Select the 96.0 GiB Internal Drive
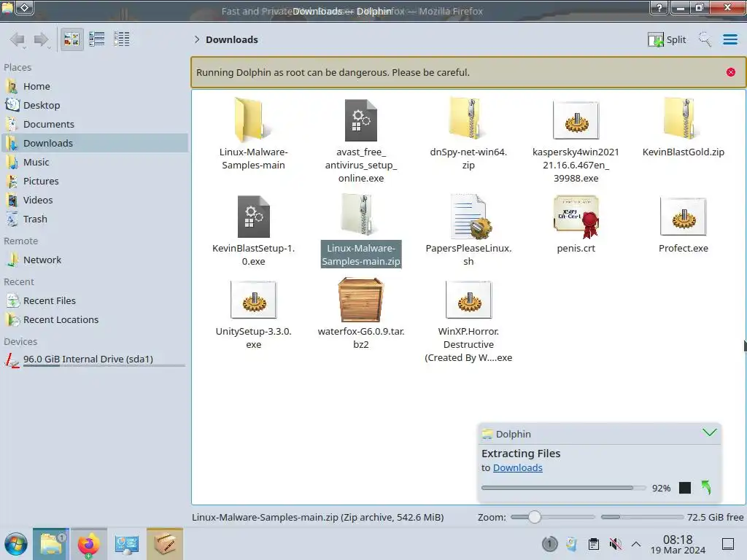The image size is (747, 560). pyautogui.click(x=95, y=360)
